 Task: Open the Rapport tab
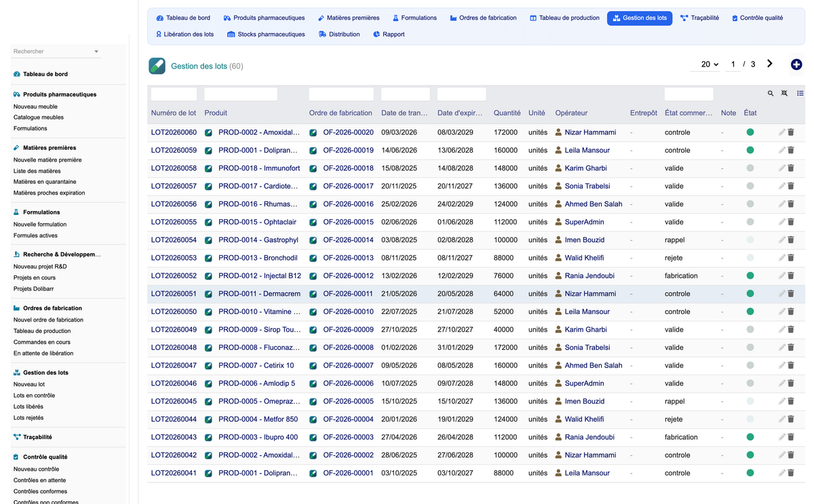(x=389, y=34)
